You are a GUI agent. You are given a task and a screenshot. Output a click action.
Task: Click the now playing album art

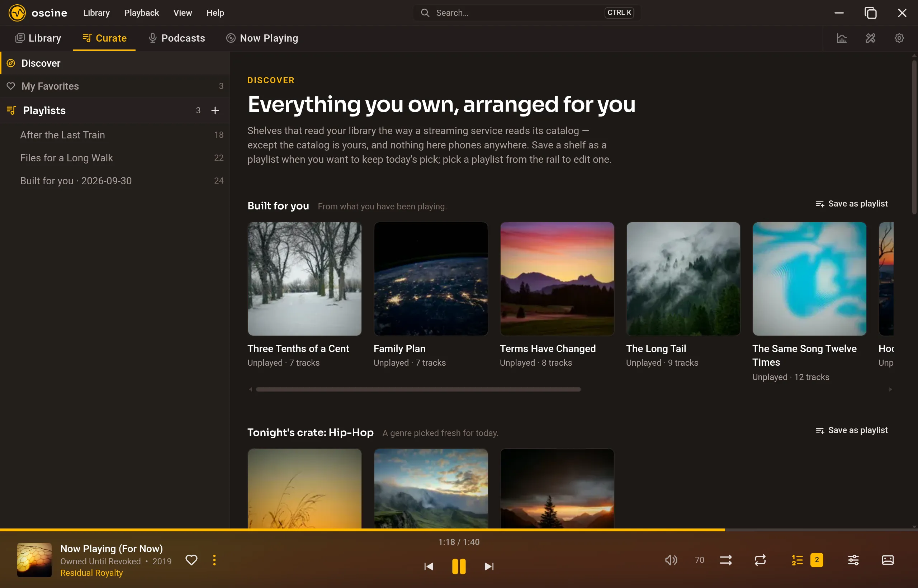[34, 560]
